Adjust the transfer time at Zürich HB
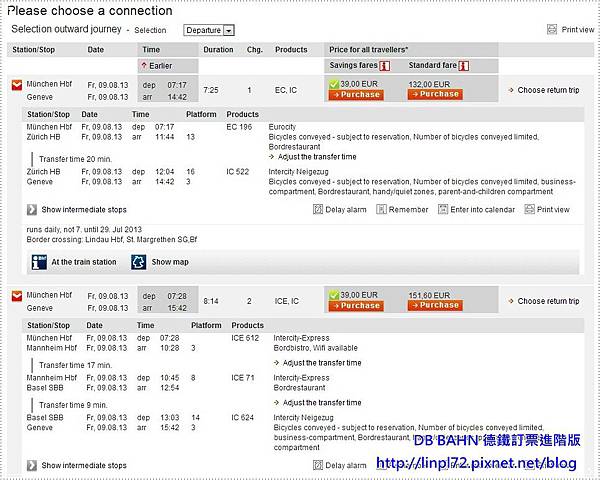 coord(313,157)
